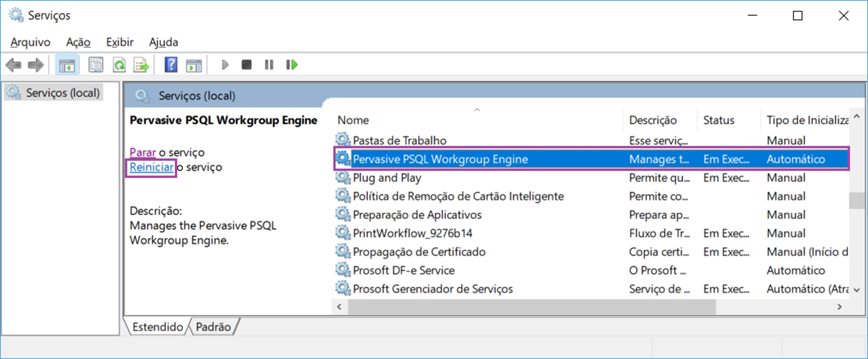Click the vertical scrollbar thumb
Screen dimensions: 868x359
(x=857, y=200)
